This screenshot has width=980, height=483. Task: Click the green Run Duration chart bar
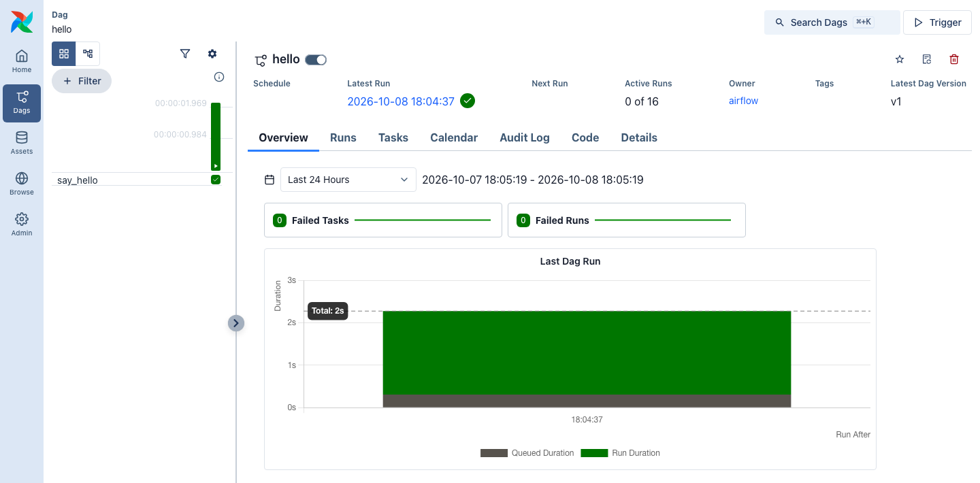coord(587,352)
